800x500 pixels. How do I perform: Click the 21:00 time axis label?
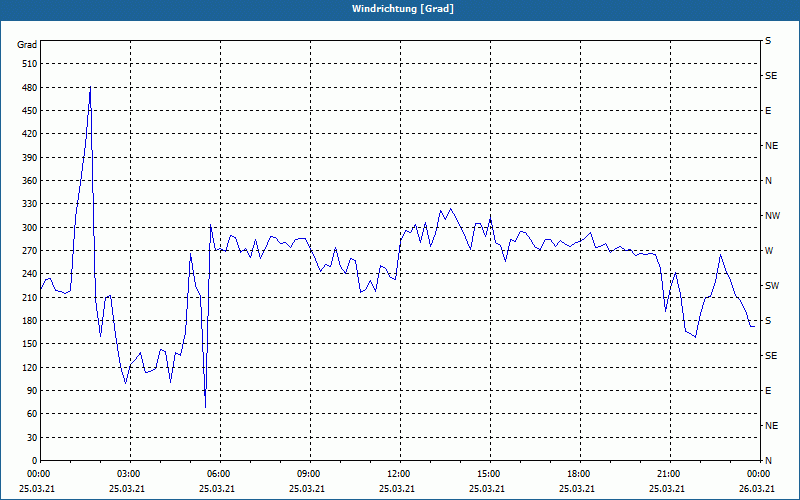click(x=669, y=474)
